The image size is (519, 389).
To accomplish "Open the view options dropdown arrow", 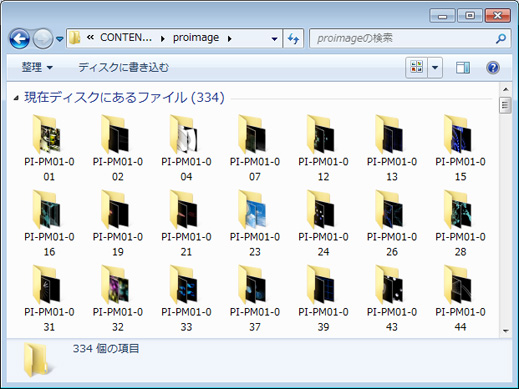I will pyautogui.click(x=435, y=68).
